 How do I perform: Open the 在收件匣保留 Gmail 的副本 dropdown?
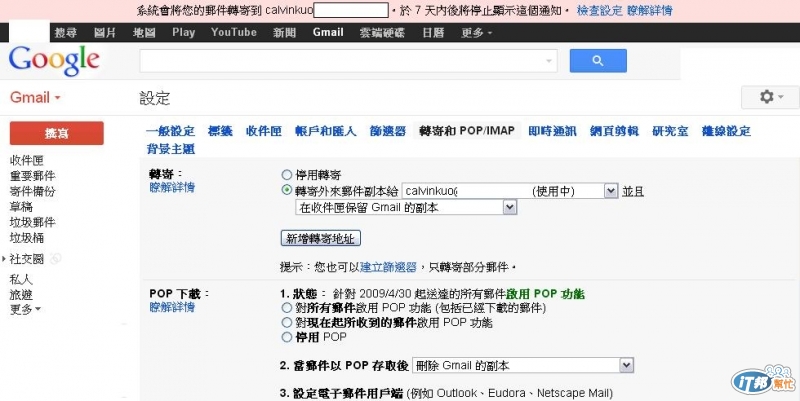406,207
